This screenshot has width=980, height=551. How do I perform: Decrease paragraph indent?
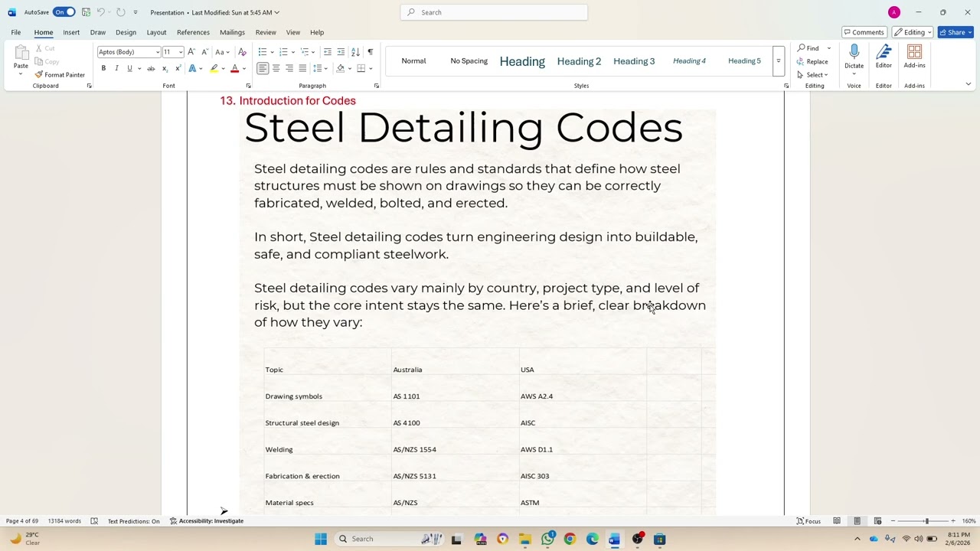click(328, 52)
